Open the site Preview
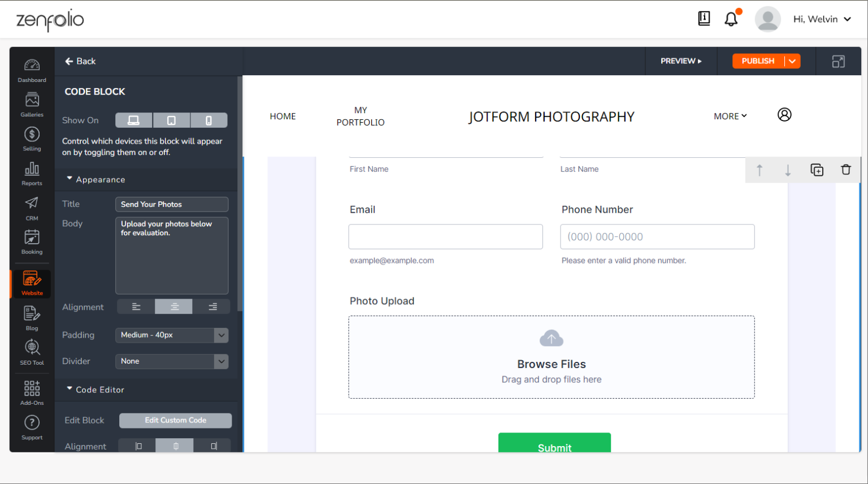This screenshot has width=868, height=484. [680, 60]
